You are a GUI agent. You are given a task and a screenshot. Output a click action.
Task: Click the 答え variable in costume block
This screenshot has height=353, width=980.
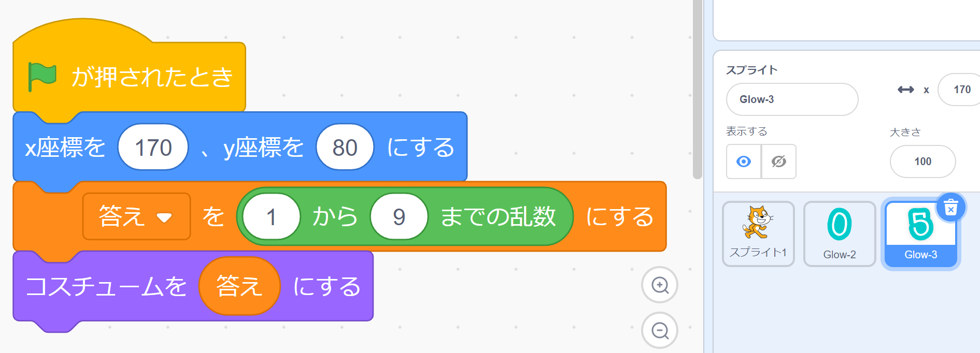[x=239, y=286]
